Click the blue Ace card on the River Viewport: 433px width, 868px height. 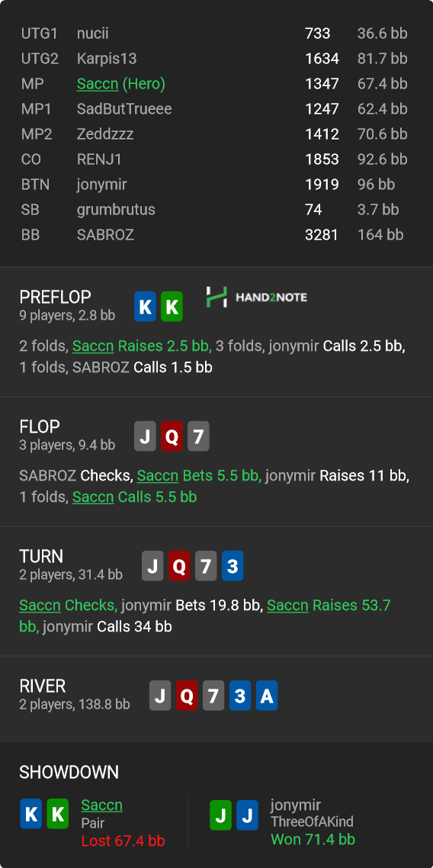point(267,696)
